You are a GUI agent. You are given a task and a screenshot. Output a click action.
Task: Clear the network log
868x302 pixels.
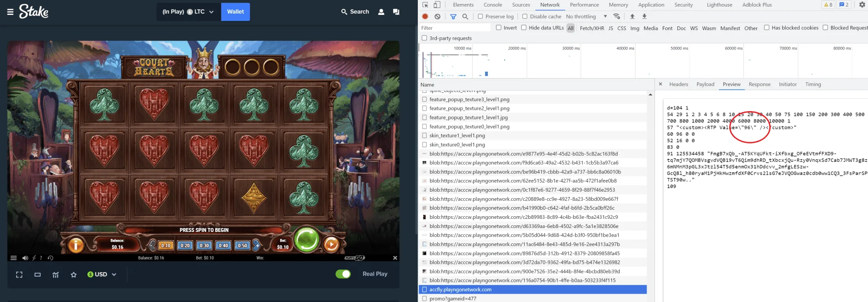(438, 16)
